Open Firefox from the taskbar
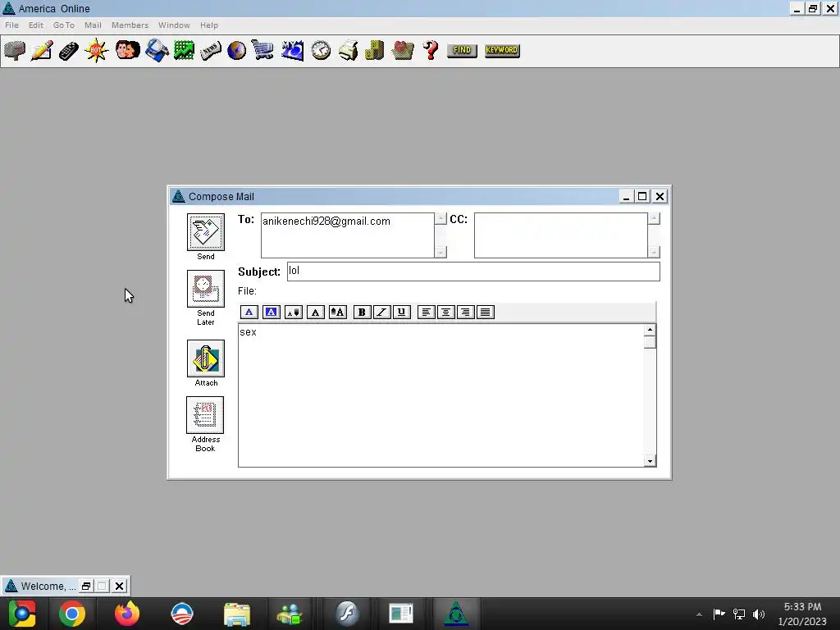The height and width of the screenshot is (630, 840). 127,614
